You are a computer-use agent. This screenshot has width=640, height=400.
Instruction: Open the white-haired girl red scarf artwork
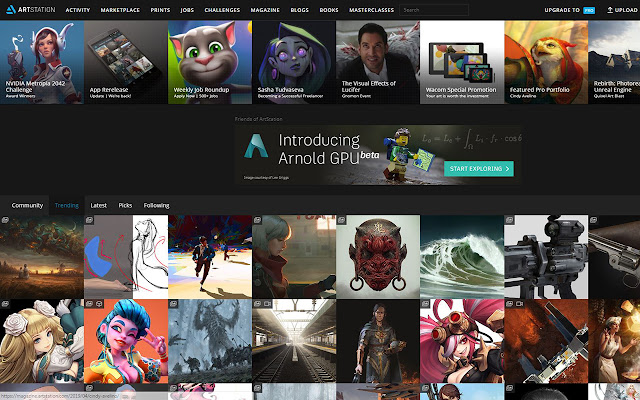coord(294,257)
